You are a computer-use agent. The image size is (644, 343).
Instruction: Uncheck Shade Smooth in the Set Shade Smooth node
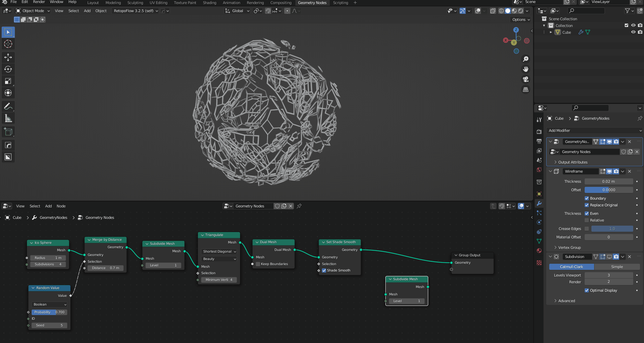point(324,270)
